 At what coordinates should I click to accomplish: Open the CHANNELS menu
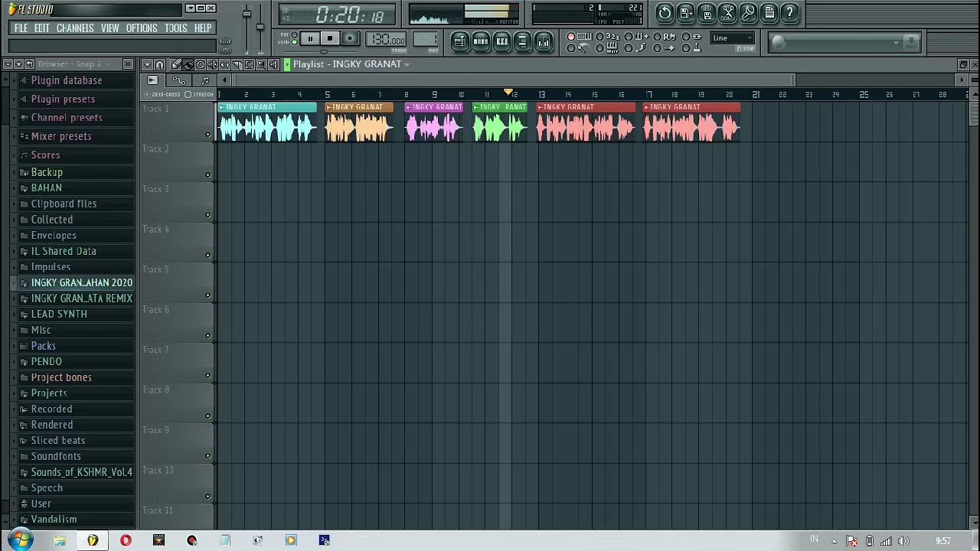click(x=75, y=28)
